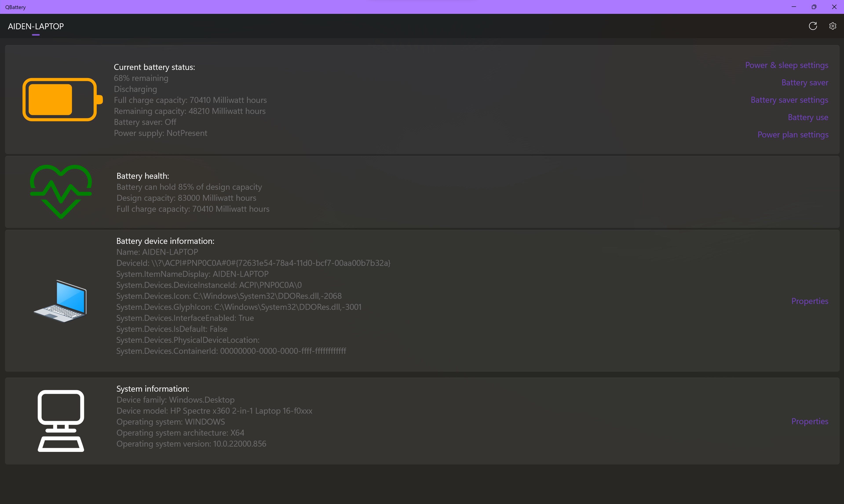Open battery device Properties link

tap(809, 301)
